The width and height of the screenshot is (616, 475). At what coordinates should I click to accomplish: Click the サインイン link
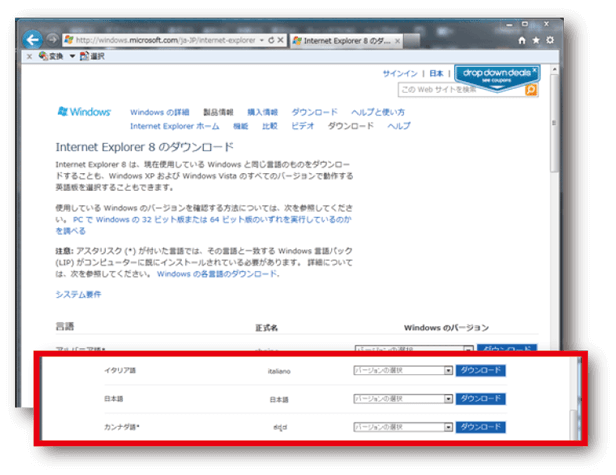(400, 73)
